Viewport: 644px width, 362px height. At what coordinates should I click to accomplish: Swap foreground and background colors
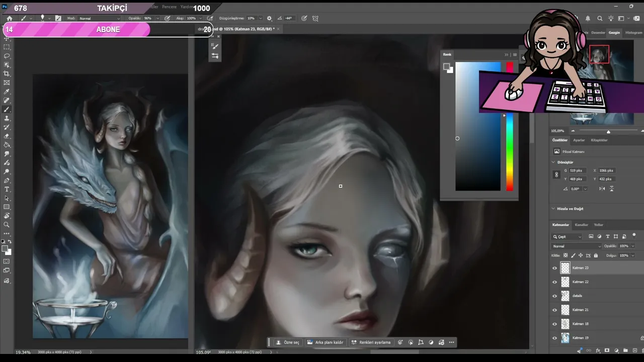(10, 242)
